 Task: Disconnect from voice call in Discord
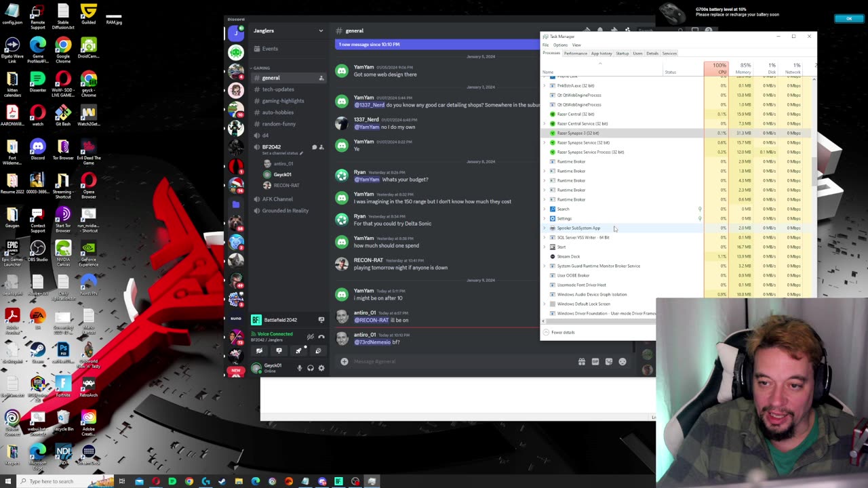click(321, 336)
